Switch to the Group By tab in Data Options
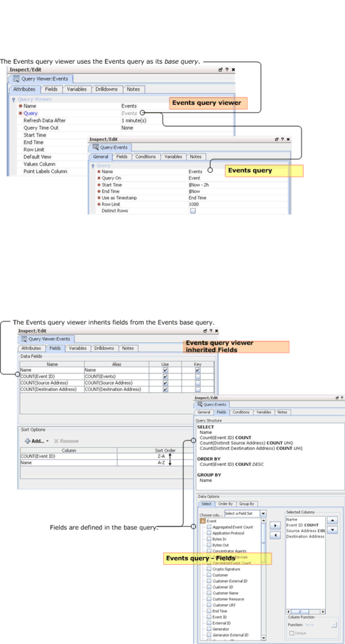 point(246,503)
